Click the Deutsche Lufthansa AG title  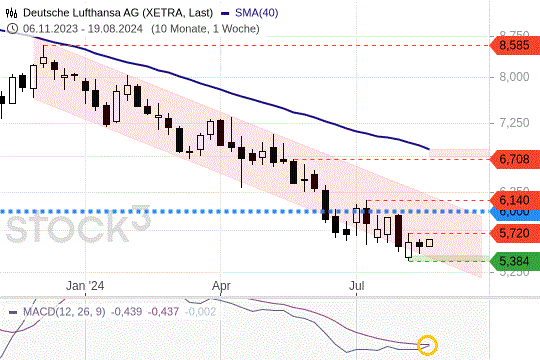click(x=118, y=13)
